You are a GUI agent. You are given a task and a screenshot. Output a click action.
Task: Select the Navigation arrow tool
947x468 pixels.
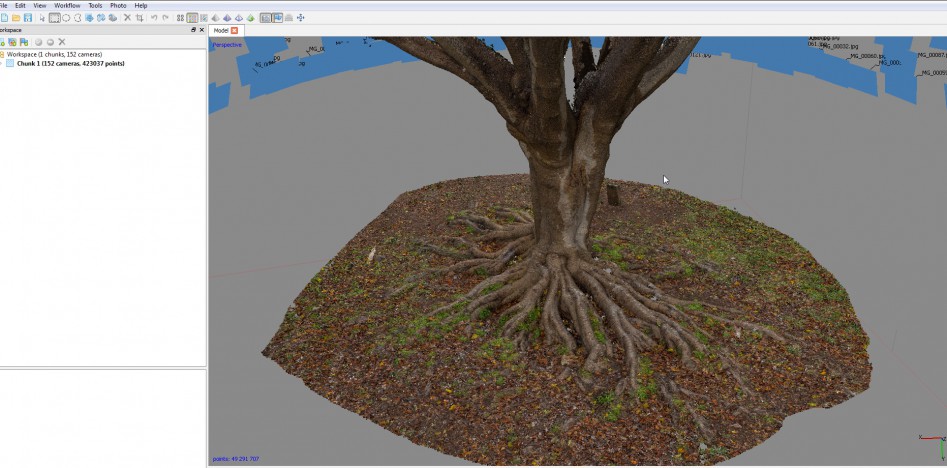(x=42, y=18)
